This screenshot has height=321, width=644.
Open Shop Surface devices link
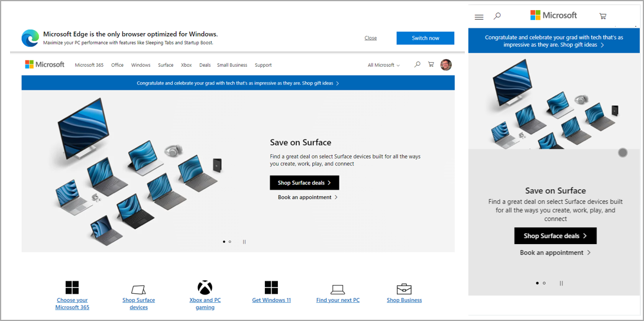point(139,304)
